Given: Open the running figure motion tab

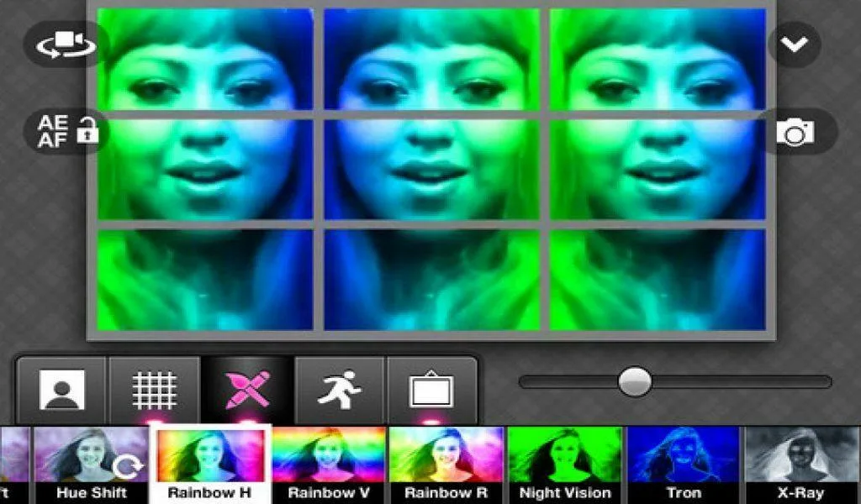Looking at the screenshot, I should 340,390.
